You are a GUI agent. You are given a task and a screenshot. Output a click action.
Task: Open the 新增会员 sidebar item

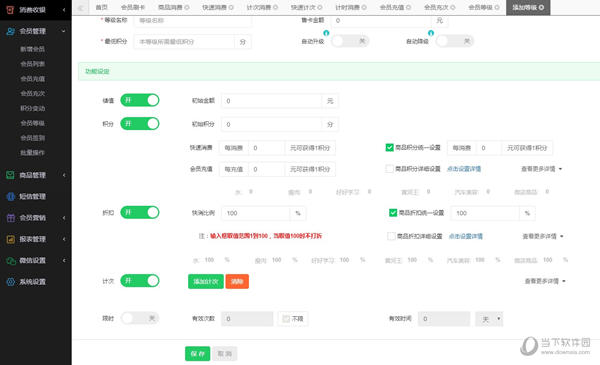click(x=33, y=49)
